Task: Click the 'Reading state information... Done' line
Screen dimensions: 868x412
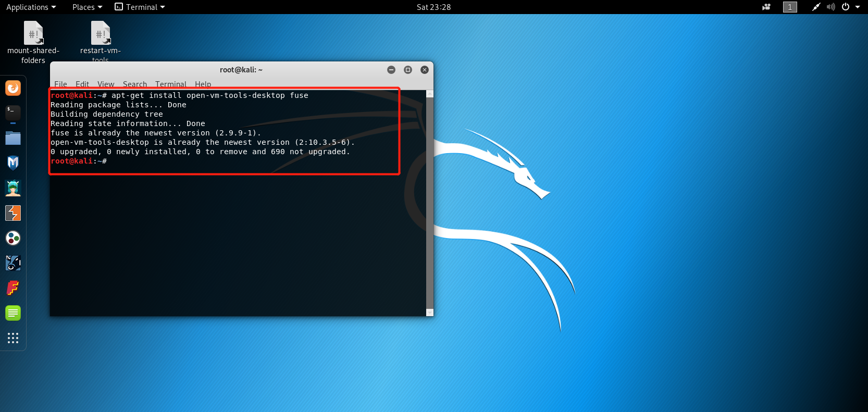Action: (x=128, y=123)
